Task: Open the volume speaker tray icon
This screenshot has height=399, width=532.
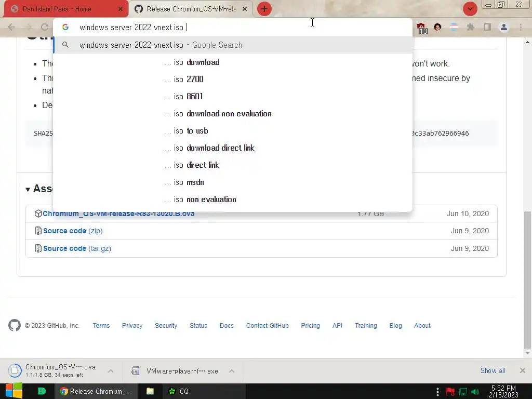Action: tap(475, 392)
